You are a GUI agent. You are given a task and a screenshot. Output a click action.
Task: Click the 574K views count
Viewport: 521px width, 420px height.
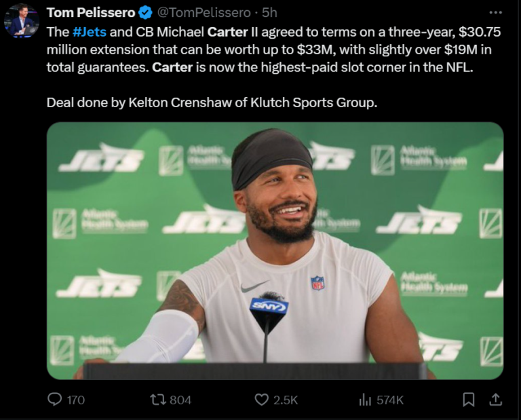pyautogui.click(x=390, y=400)
